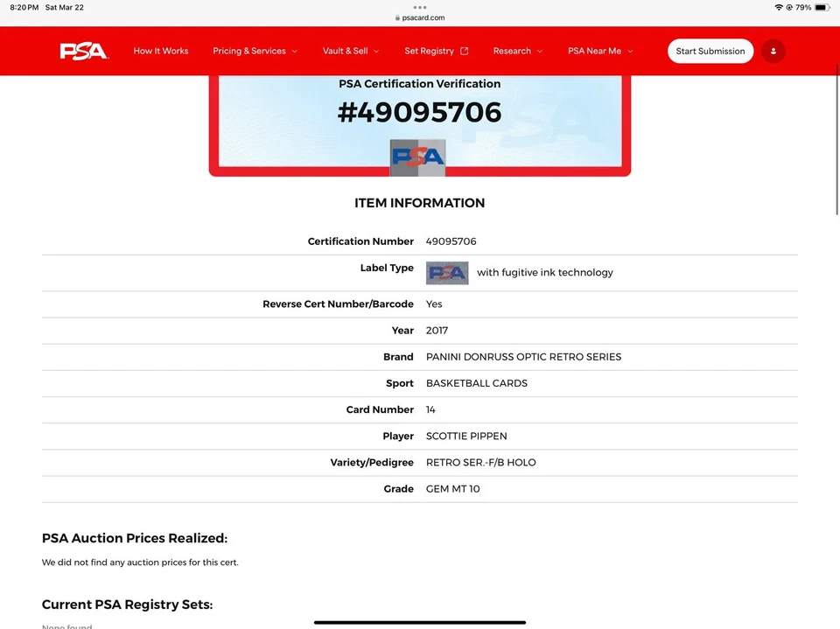
Task: Click 'PANINI DONRUSS OPTIC RETRO SERIES' text
Action: pos(523,357)
